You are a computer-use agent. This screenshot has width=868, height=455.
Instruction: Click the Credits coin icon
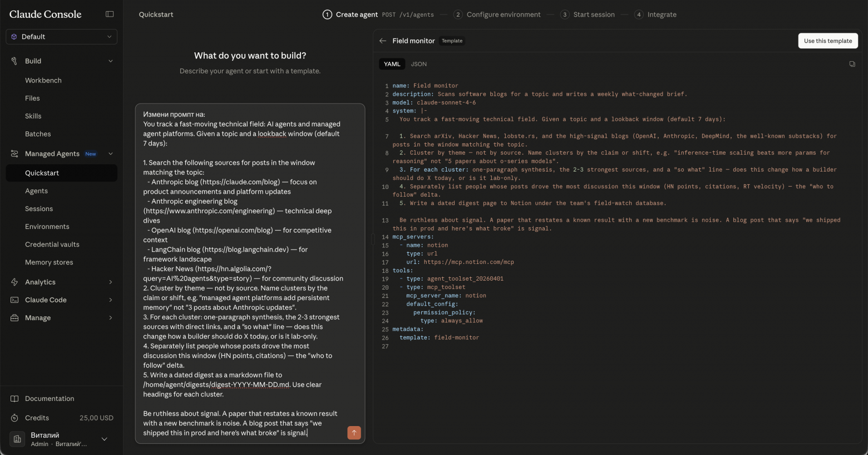click(14, 418)
